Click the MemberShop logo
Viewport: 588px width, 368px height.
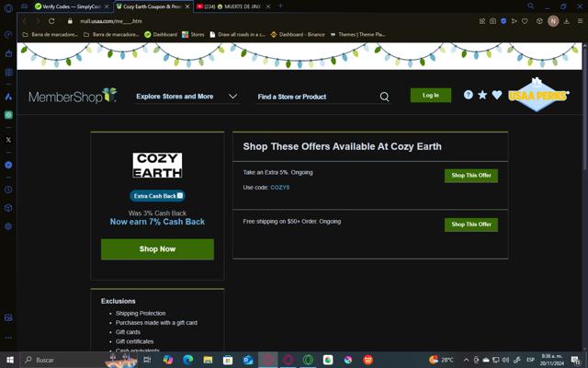(73, 96)
